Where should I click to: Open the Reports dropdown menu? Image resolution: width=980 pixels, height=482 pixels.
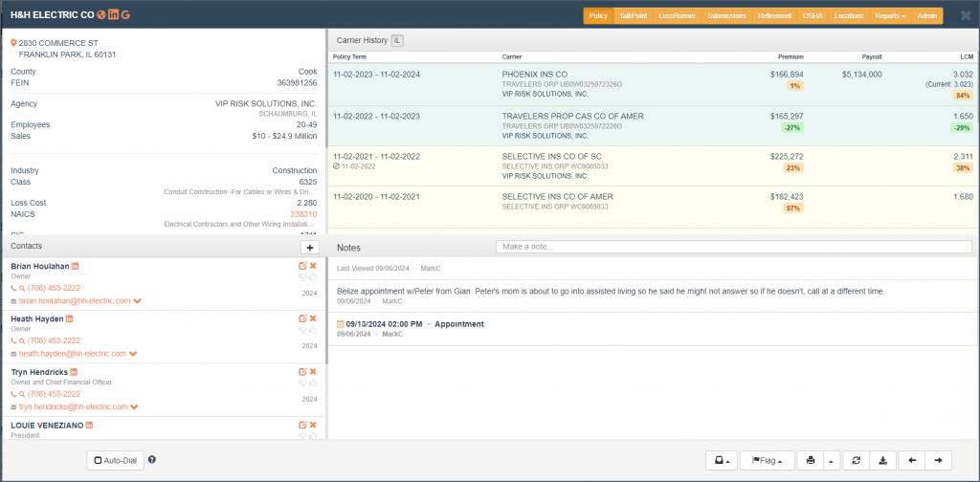pos(890,15)
